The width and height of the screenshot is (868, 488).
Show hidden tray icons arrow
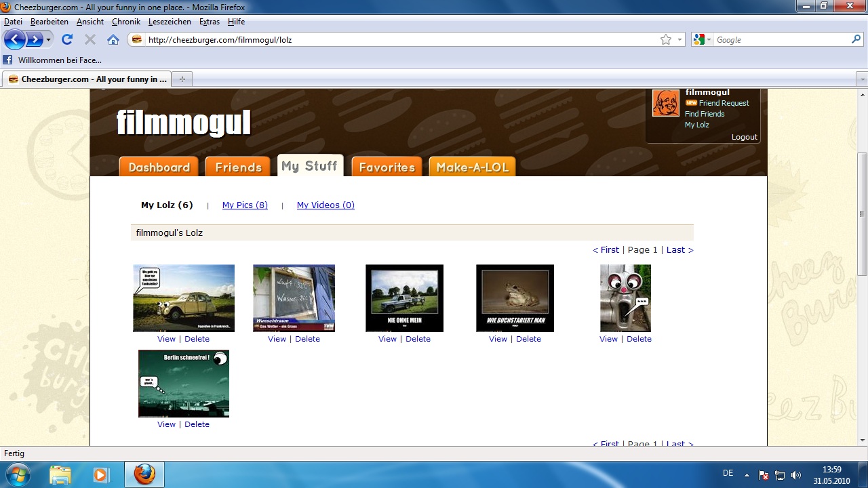point(747,475)
